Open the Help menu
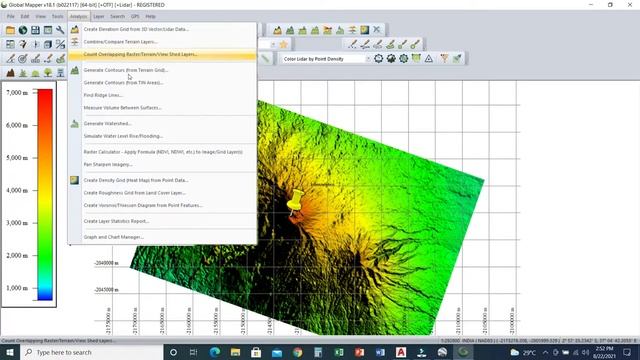 pyautogui.click(x=151, y=16)
